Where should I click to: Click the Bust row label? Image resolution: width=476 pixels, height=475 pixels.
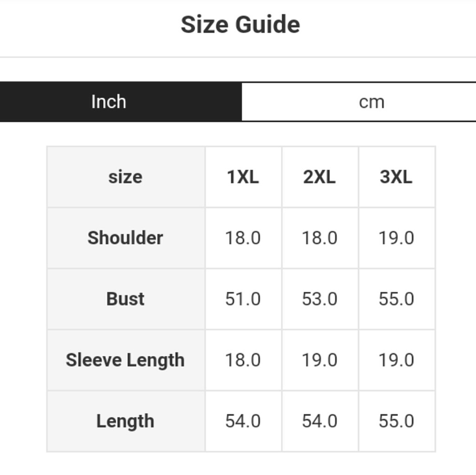(125, 299)
